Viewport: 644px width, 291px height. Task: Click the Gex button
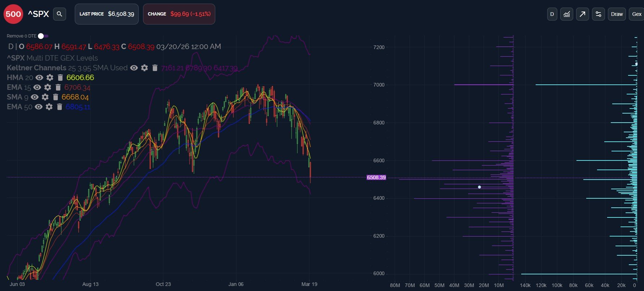pos(636,14)
